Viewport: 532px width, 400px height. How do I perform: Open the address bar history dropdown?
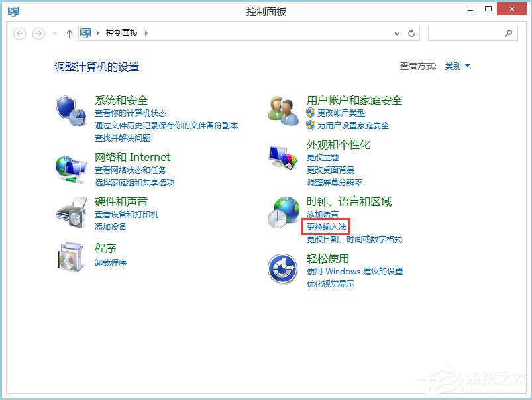tap(396, 33)
